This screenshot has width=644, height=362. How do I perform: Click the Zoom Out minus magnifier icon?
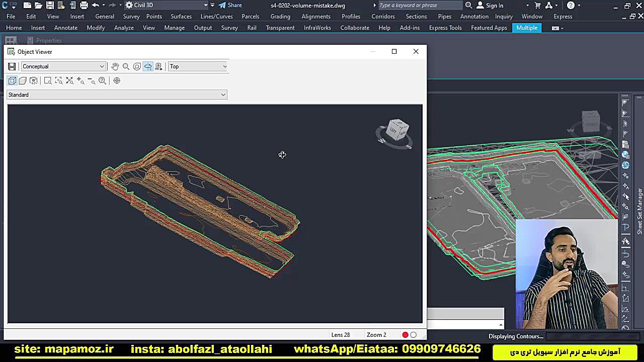[x=91, y=80]
